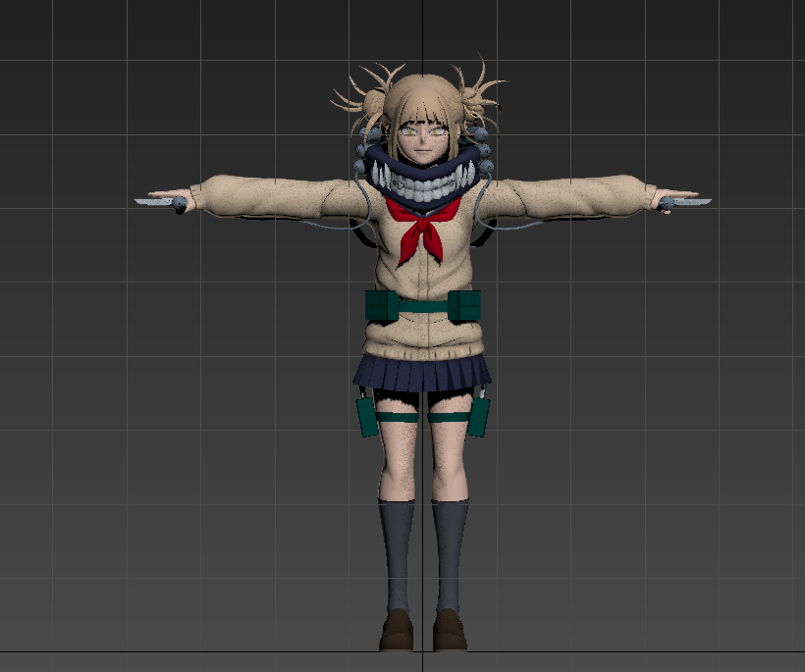Select the green belt pouch on the left side

click(x=383, y=305)
